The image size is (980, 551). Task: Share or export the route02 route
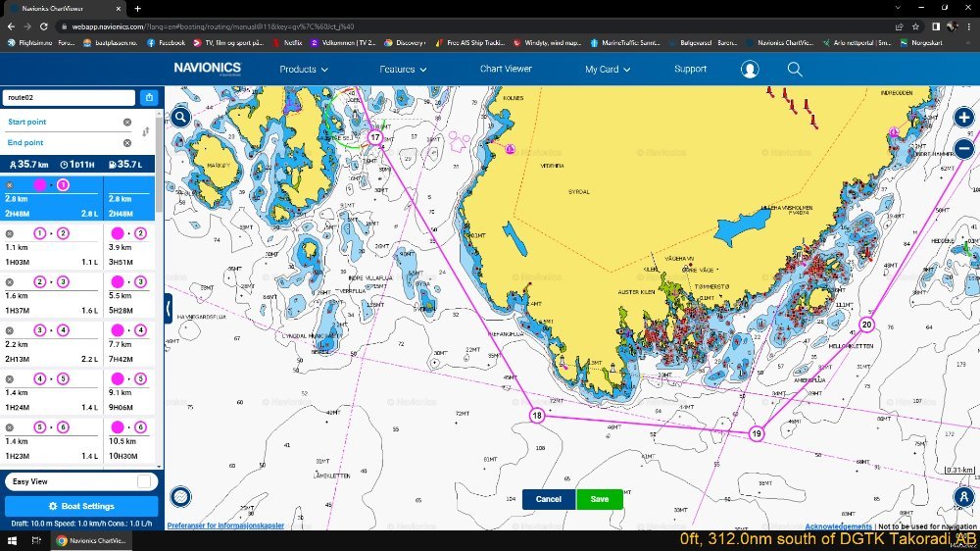(x=149, y=98)
